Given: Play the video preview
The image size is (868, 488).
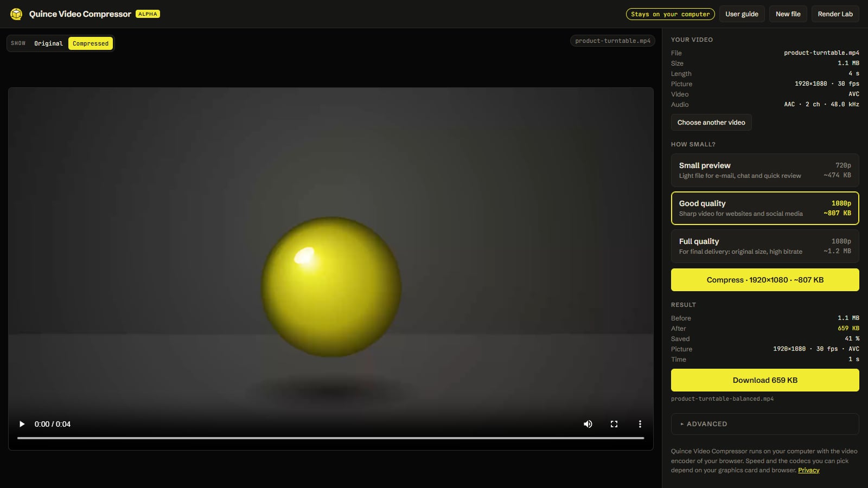Looking at the screenshot, I should [22, 424].
